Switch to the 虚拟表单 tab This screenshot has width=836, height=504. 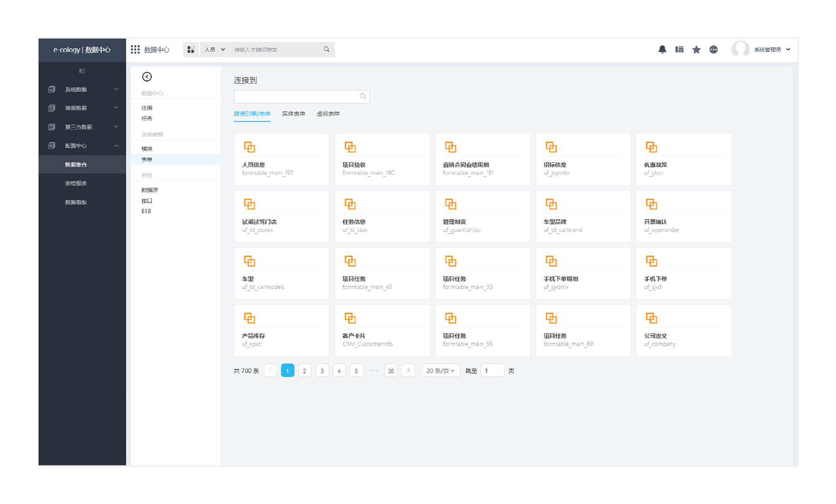point(328,114)
